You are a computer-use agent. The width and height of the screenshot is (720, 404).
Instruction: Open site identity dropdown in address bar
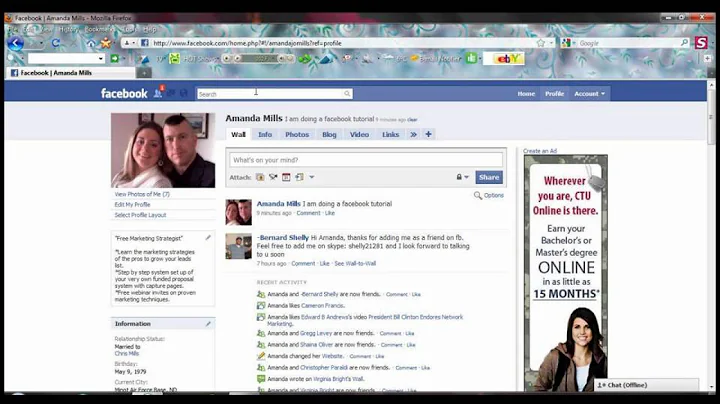(x=134, y=43)
